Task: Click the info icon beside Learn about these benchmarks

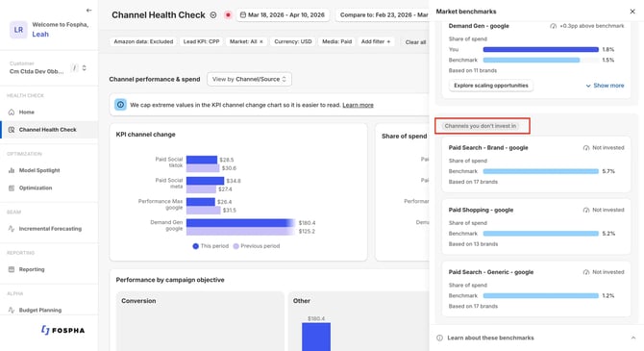Action: (440, 338)
